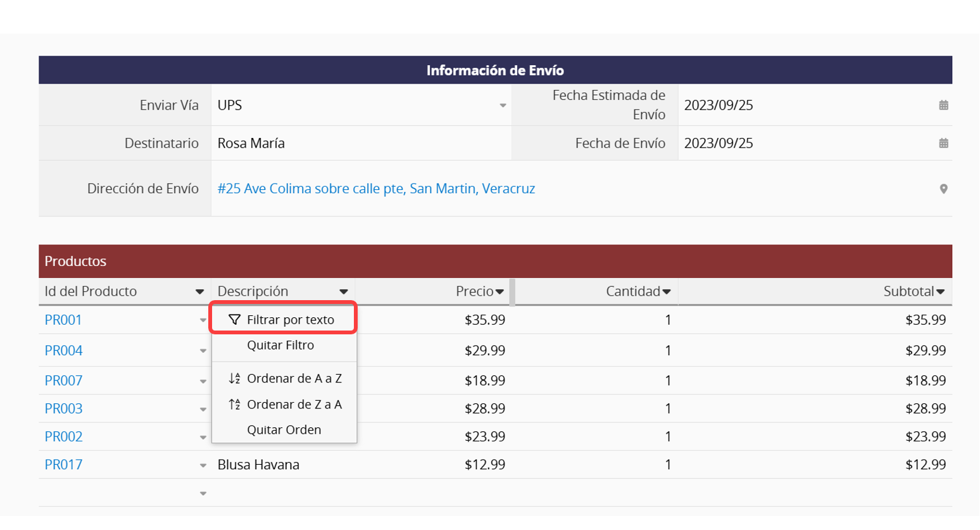
Task: Open calendar icon for Fecha Estimada de Envío
Action: [943, 105]
